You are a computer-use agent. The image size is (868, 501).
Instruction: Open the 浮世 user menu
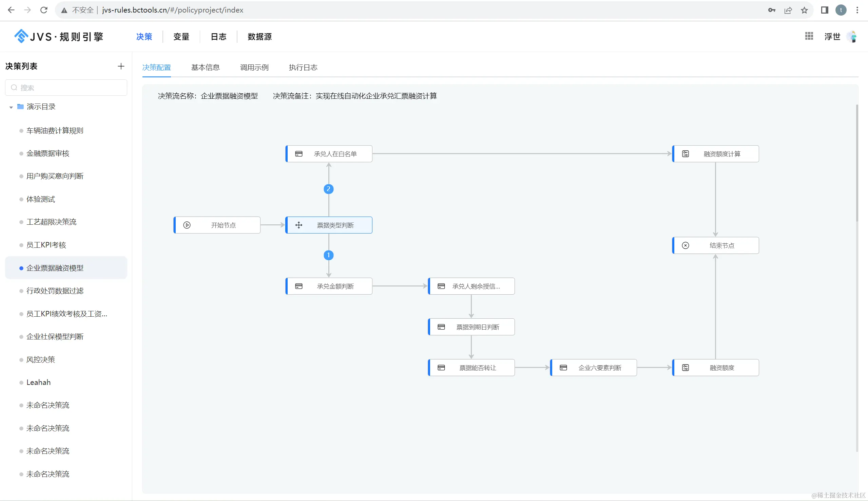click(x=832, y=36)
